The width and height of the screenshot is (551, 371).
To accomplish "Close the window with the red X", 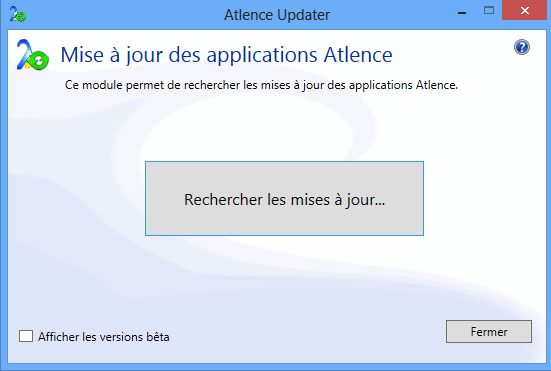I will point(525,11).
